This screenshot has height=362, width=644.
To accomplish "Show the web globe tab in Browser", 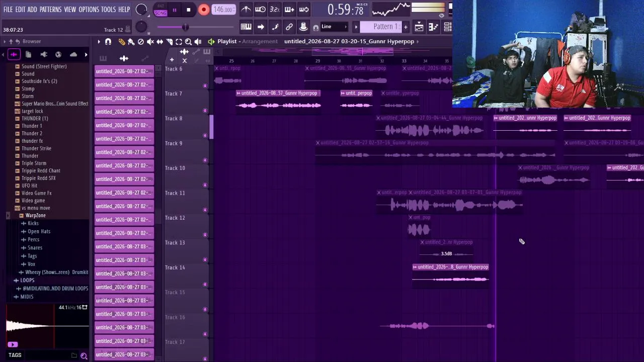I will pos(58,54).
